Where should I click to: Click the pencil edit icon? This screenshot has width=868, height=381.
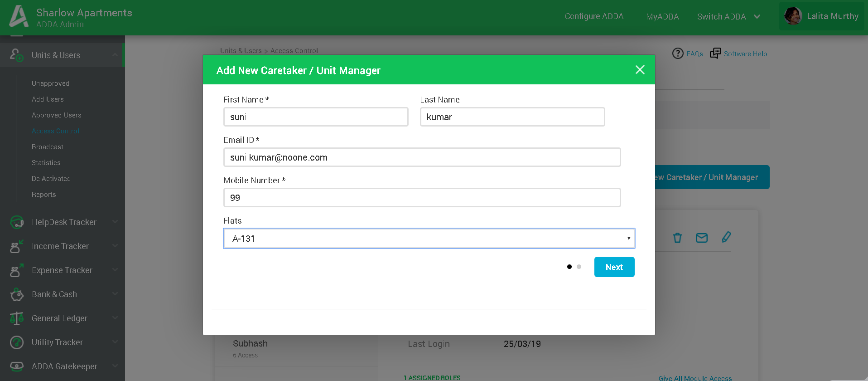726,237
